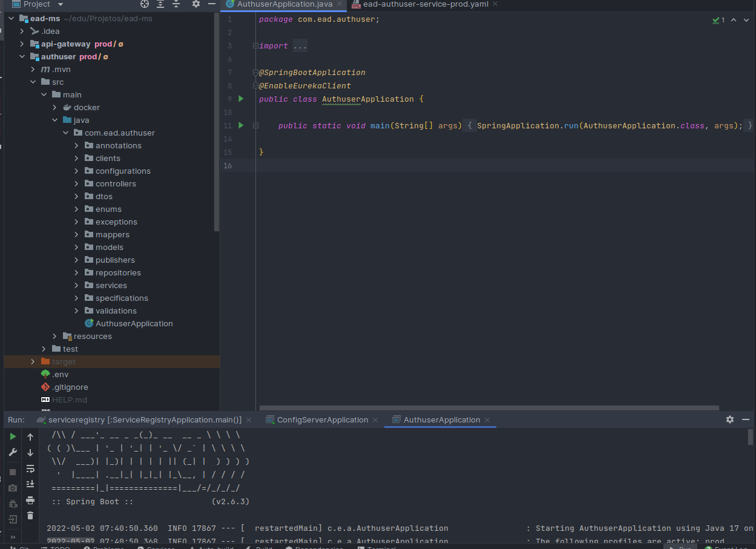Expand the controllers package folder
The width and height of the screenshot is (756, 549).
tap(77, 184)
